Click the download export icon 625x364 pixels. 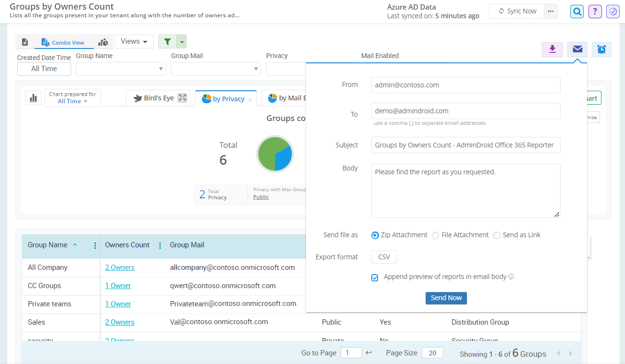pyautogui.click(x=552, y=49)
